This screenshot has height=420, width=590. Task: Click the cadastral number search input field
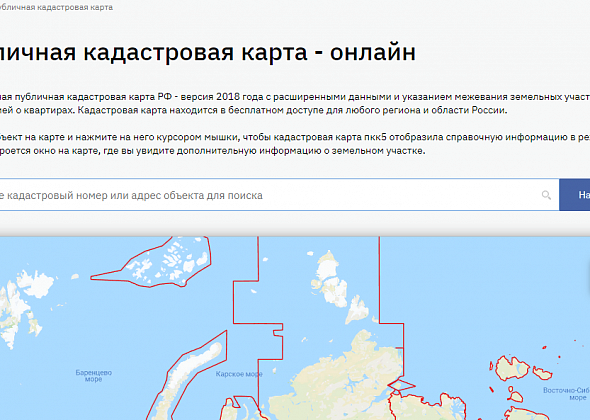point(278,195)
